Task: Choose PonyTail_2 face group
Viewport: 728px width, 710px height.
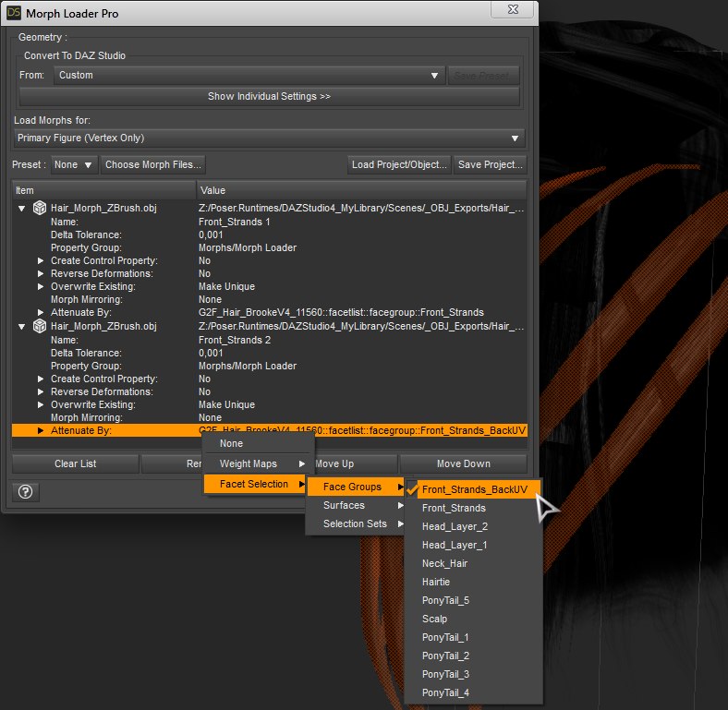Action: tap(474, 656)
